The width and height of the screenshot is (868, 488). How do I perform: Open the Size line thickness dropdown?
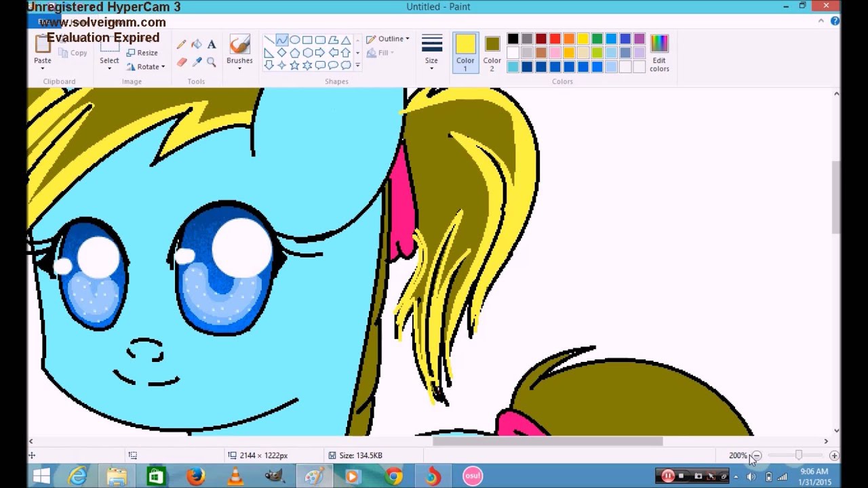(431, 52)
